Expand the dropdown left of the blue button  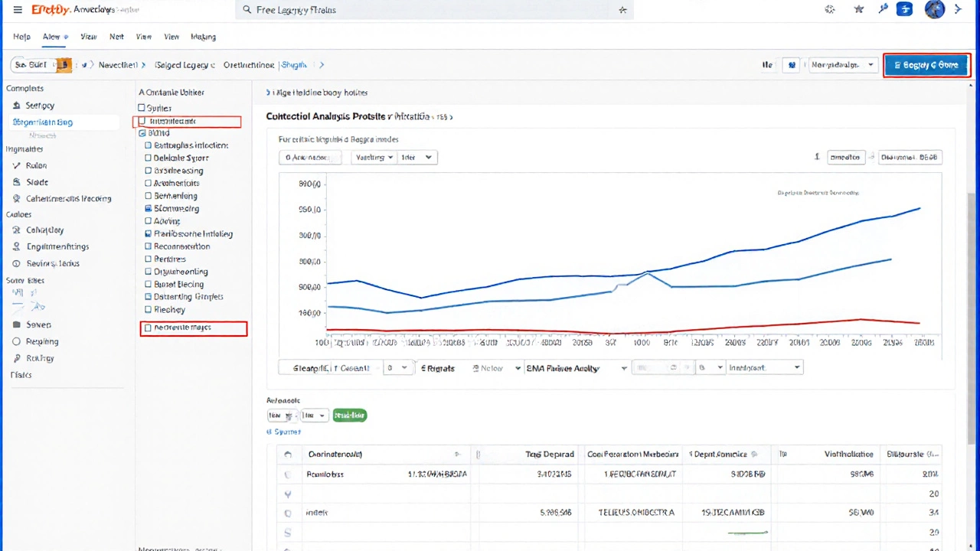tap(842, 65)
